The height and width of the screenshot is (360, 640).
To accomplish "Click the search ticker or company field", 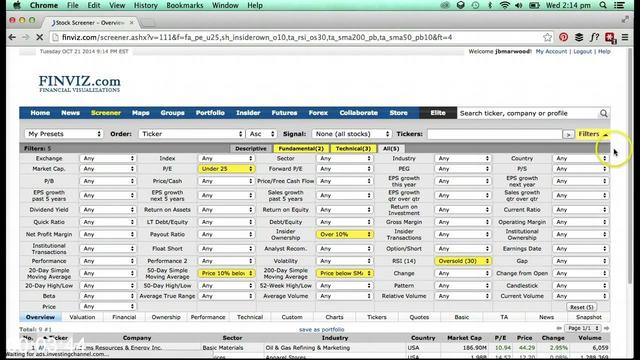I will pos(527,113).
